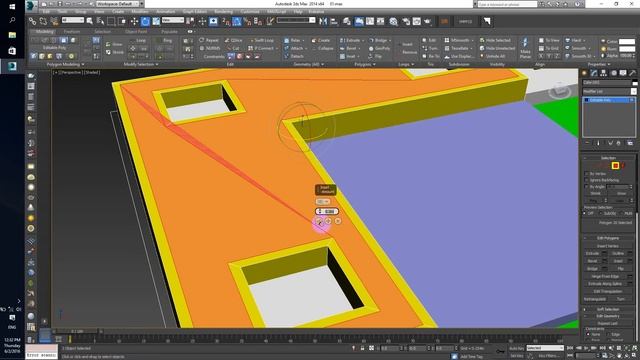Switch to the Freeform ribbon tab
Screen dimensions: 640x360
(x=72, y=31)
